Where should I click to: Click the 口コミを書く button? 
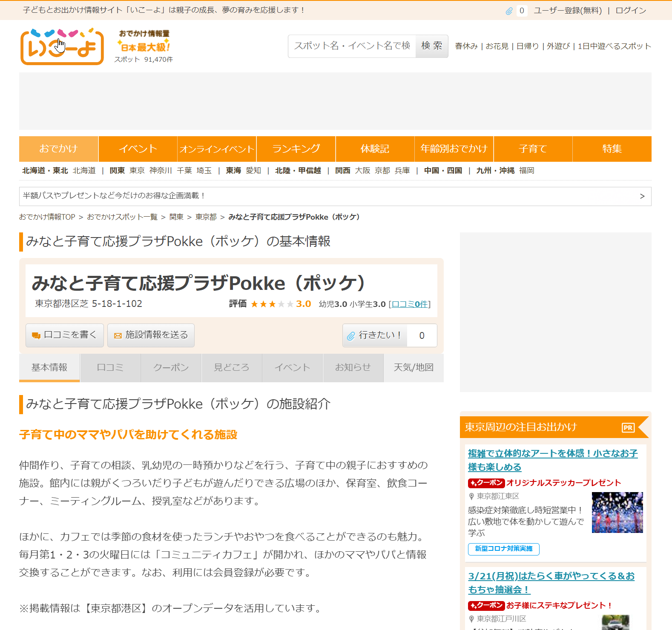pyautogui.click(x=65, y=335)
